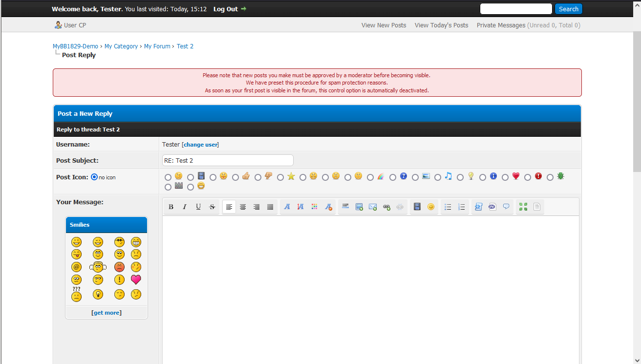Viewport: 641px width, 364px height.
Task: Go to View New Posts
Action: 384,25
